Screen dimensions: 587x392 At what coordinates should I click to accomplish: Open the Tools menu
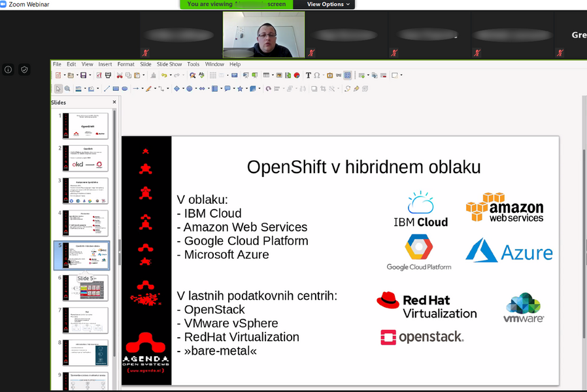[193, 64]
